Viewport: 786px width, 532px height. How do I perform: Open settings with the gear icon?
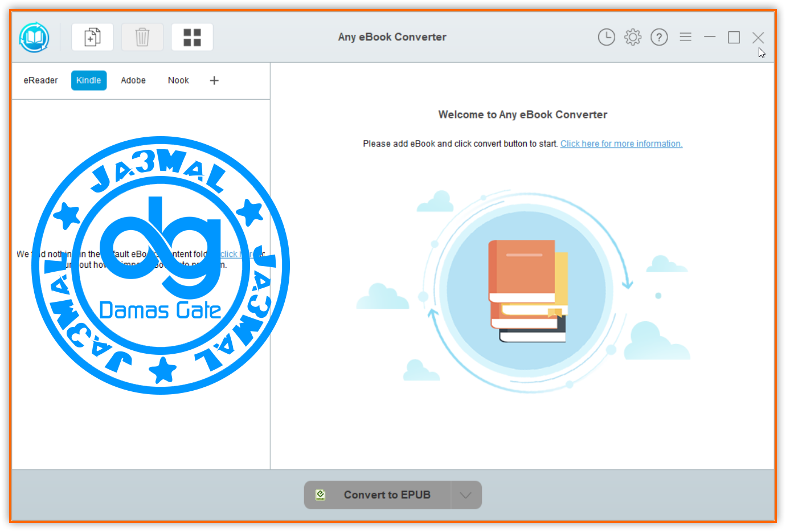coord(633,37)
